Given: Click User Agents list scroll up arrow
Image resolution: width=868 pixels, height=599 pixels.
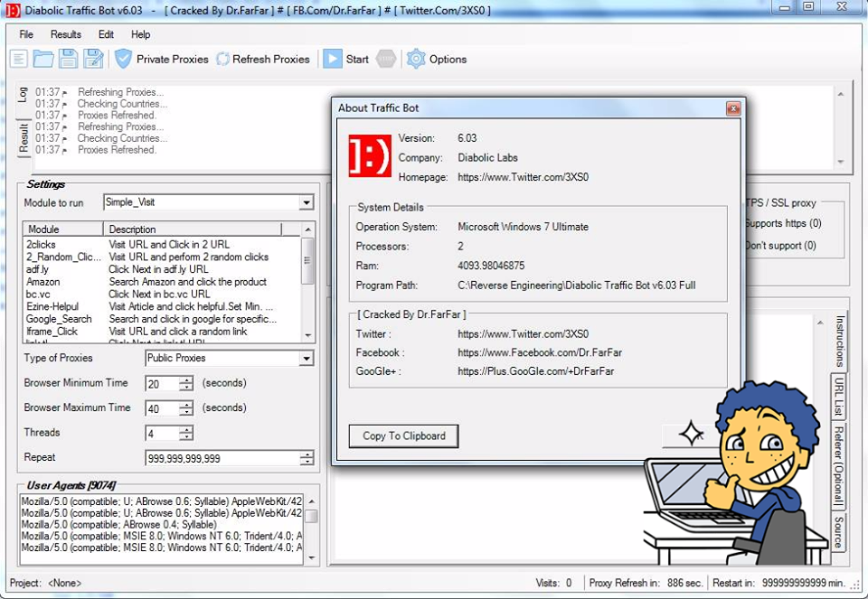Looking at the screenshot, I should click(x=311, y=501).
